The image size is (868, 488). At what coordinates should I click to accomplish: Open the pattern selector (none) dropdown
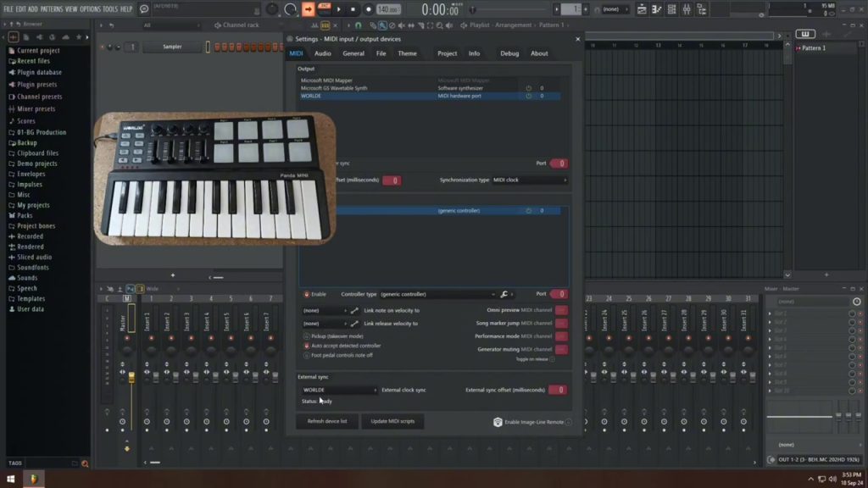[615, 9]
